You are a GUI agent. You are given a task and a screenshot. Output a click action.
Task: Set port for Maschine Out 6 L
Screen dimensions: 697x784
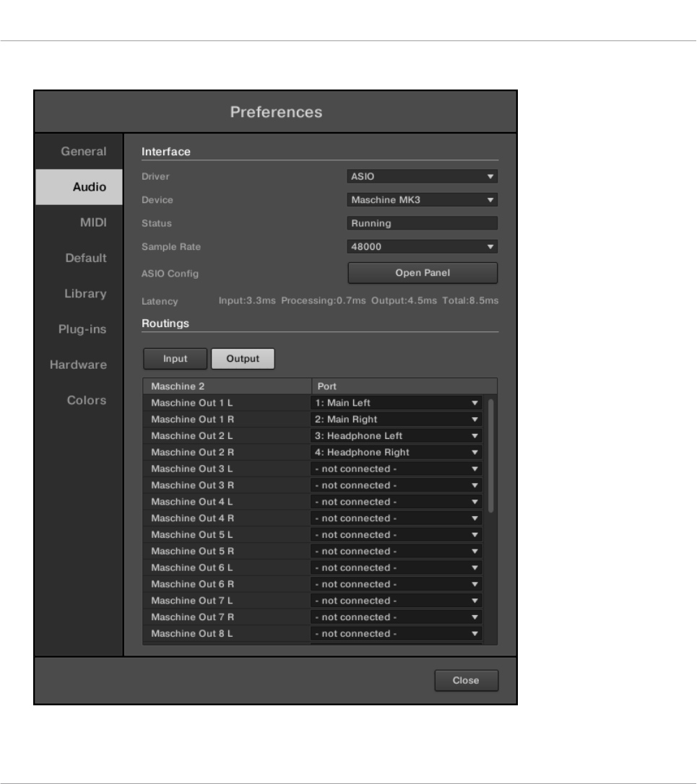[x=397, y=568]
